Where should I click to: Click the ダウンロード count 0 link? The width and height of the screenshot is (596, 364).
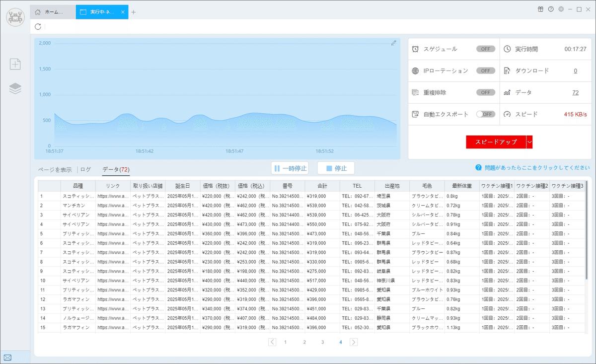(x=576, y=71)
